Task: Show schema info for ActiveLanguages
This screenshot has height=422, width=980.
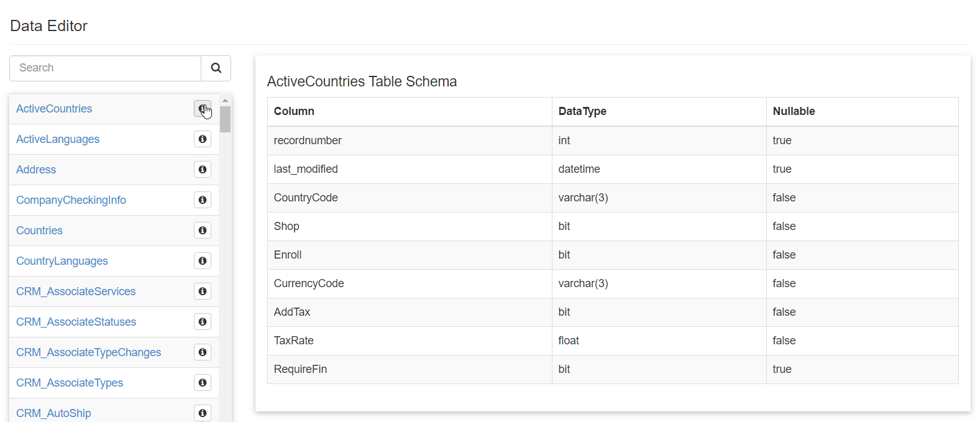Action: [x=203, y=139]
